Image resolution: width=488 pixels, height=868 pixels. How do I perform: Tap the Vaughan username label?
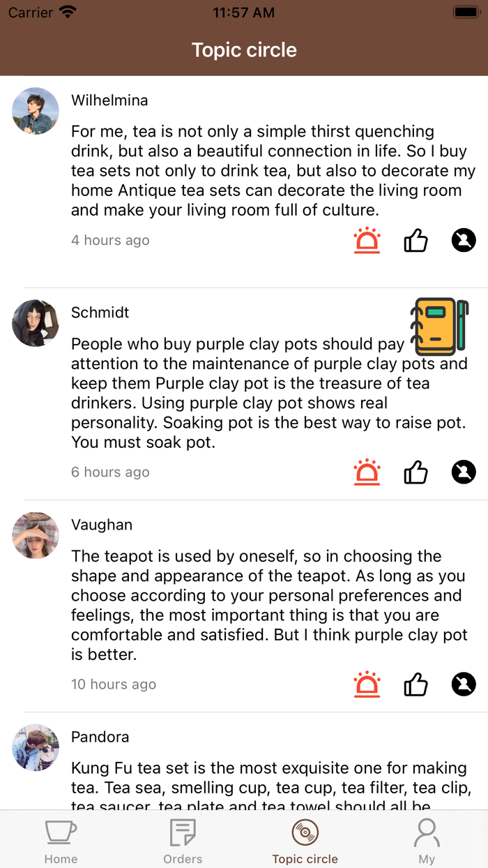click(x=102, y=525)
